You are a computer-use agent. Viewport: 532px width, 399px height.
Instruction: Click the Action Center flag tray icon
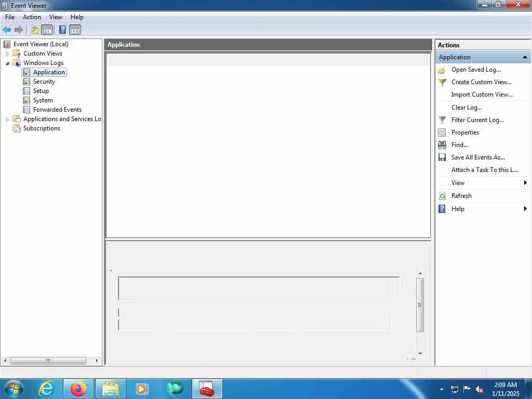coord(467,389)
